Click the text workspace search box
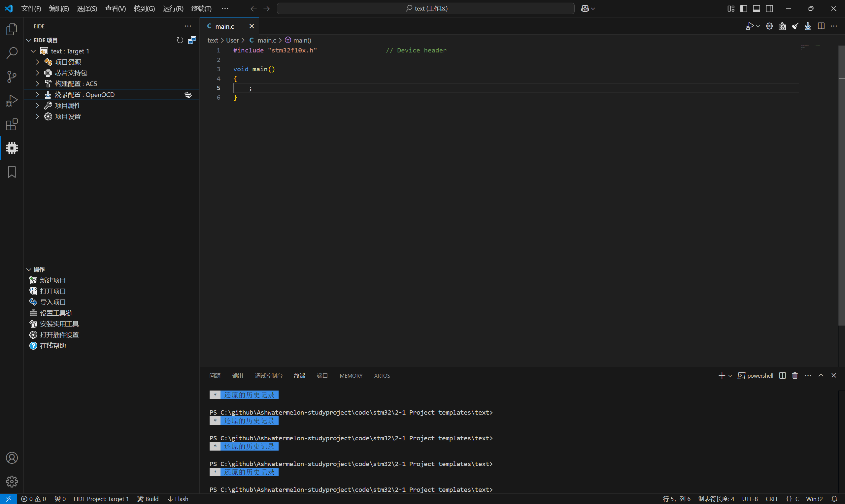Viewport: 845px width, 504px height. (x=425, y=9)
